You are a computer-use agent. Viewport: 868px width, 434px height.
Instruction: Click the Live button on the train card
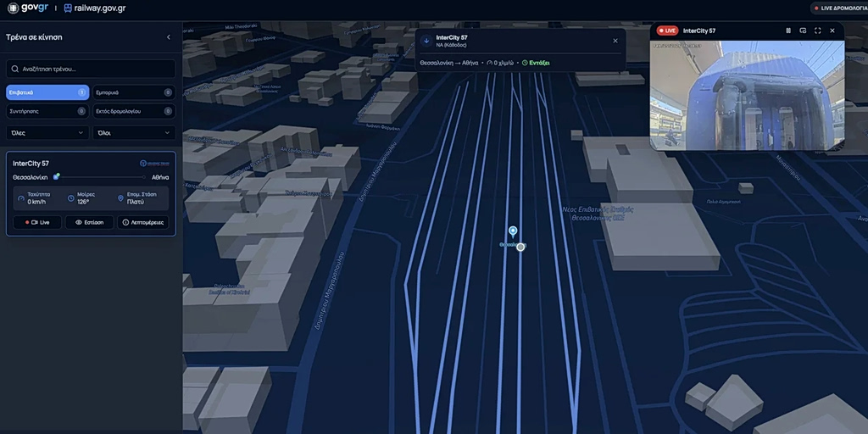coord(37,222)
